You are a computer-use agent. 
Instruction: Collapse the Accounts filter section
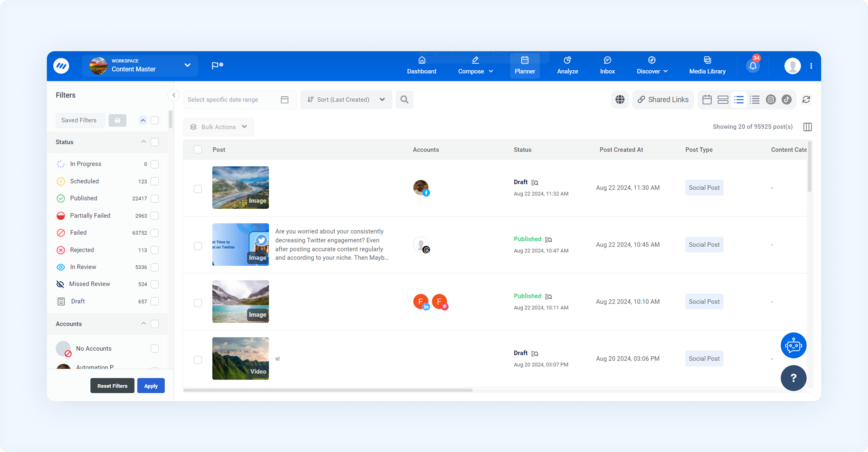[143, 324]
